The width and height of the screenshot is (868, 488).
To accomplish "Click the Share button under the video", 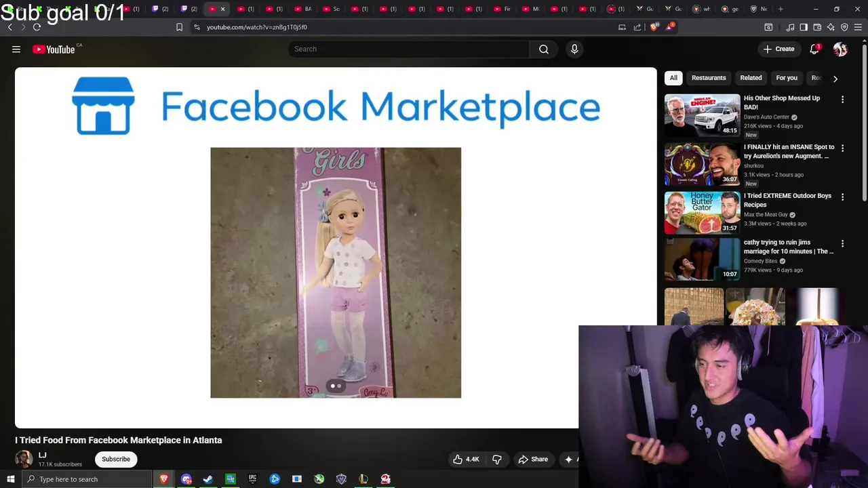I will [x=533, y=459].
